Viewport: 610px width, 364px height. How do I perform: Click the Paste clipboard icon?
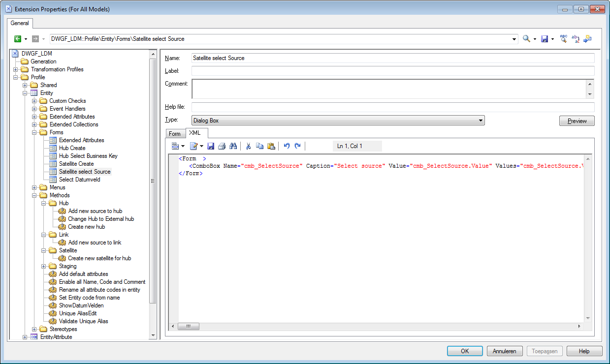(x=271, y=146)
